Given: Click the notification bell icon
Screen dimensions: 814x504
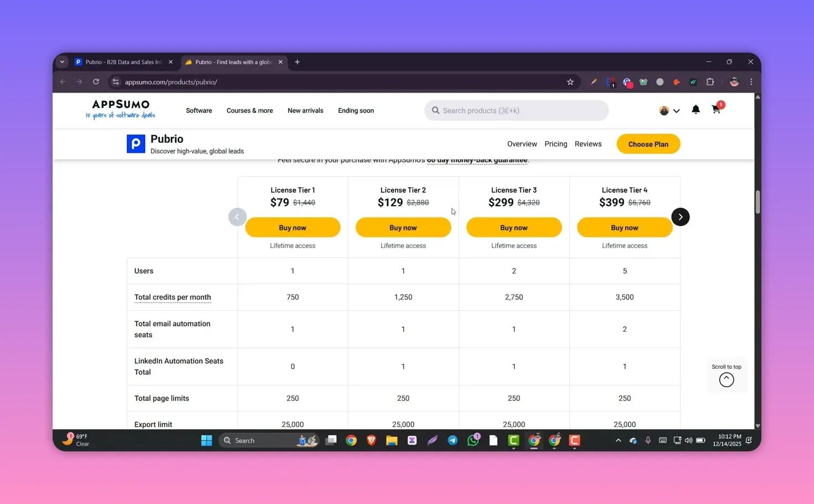Looking at the screenshot, I should tap(695, 110).
